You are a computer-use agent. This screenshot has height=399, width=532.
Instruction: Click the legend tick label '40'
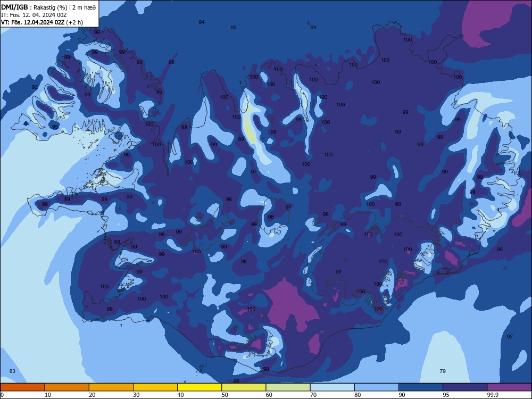180,395
